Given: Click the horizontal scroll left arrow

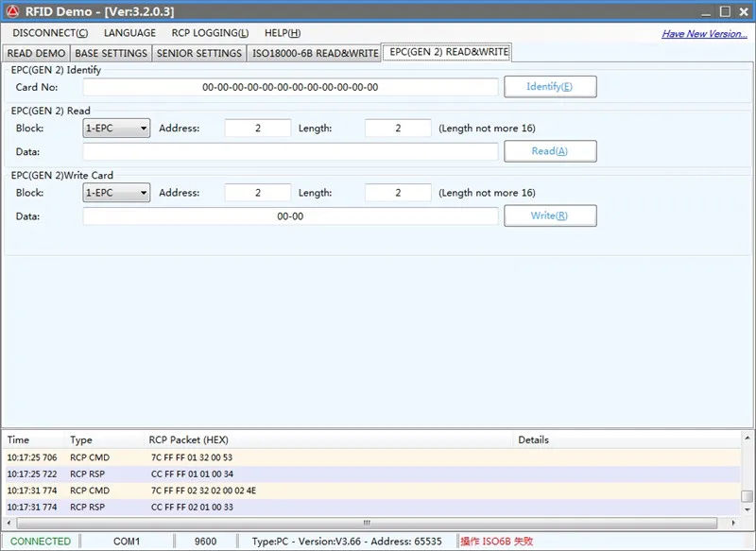Looking at the screenshot, I should (9, 523).
